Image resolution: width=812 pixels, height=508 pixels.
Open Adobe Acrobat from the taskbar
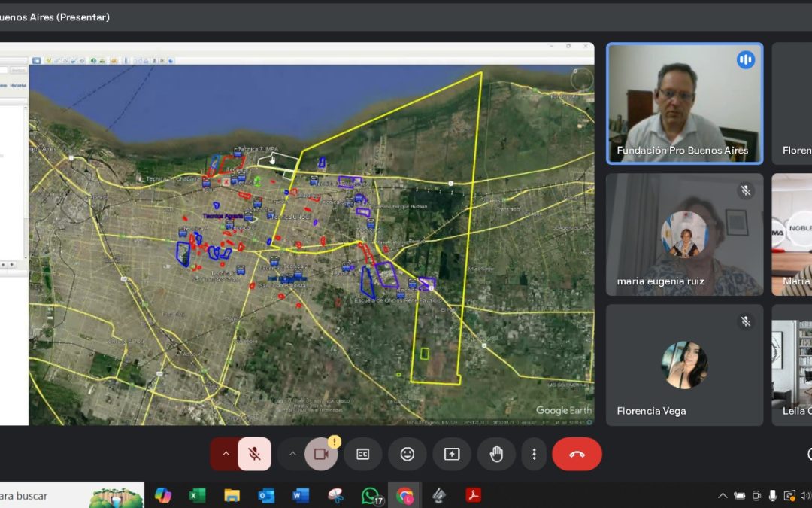[474, 495]
